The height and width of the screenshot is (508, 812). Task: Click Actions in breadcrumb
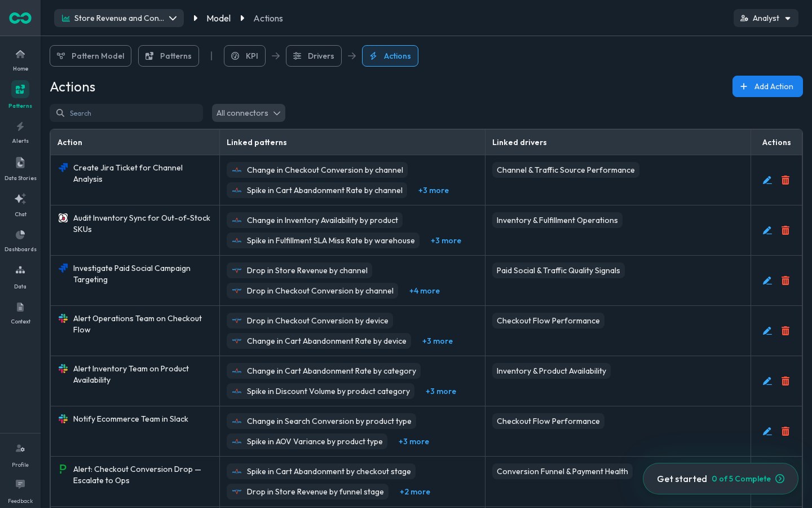point(268,18)
